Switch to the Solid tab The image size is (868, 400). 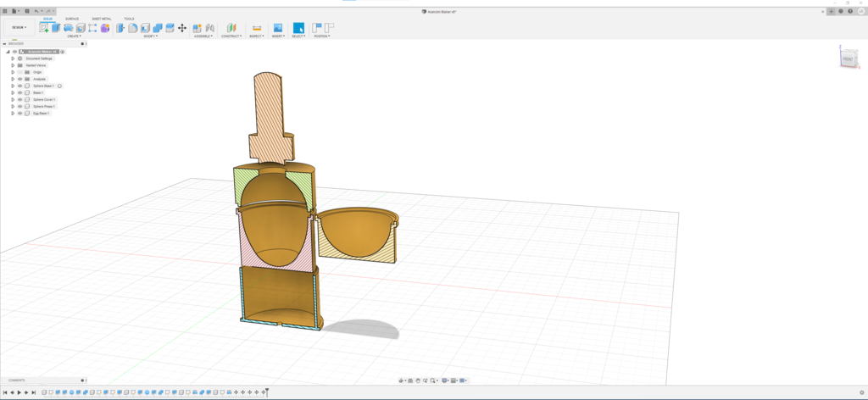pos(47,19)
